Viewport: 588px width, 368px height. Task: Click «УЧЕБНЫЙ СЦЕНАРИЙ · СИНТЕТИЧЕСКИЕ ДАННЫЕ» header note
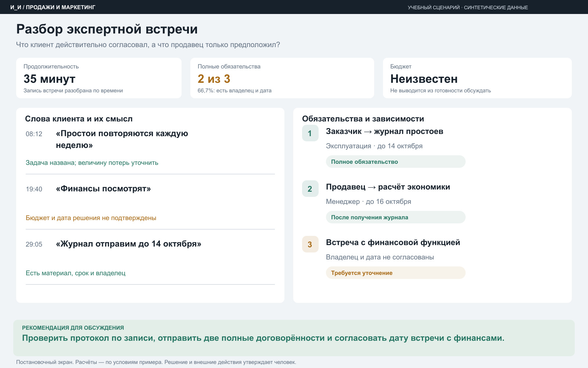(468, 7)
